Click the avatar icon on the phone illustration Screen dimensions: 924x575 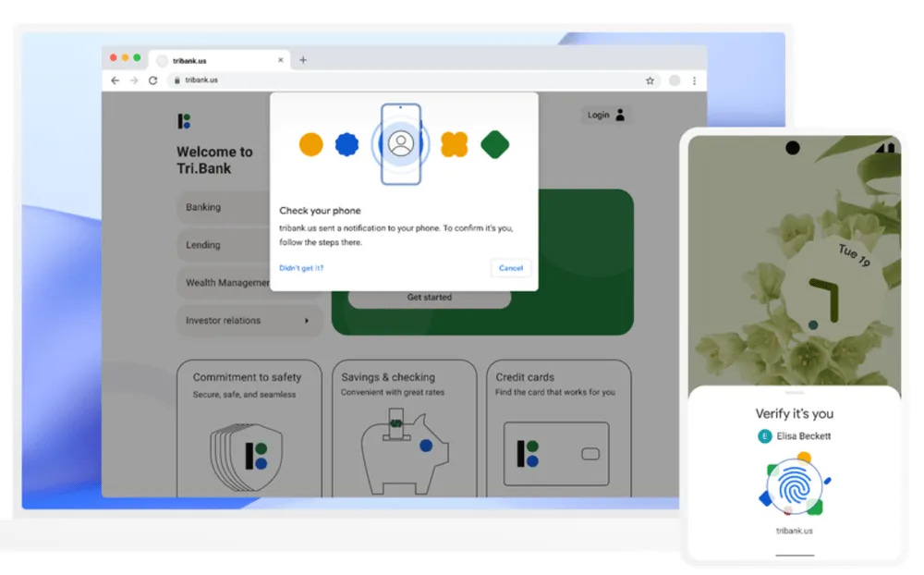[401, 144]
